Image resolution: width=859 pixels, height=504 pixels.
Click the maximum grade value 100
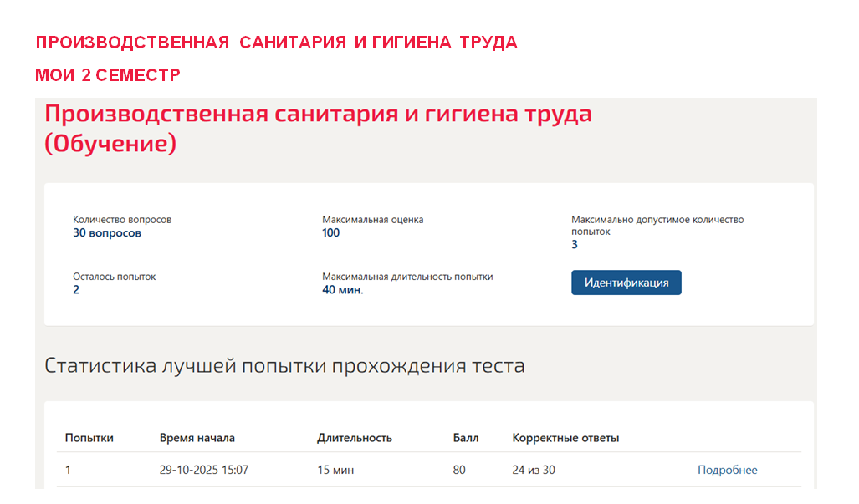331,232
